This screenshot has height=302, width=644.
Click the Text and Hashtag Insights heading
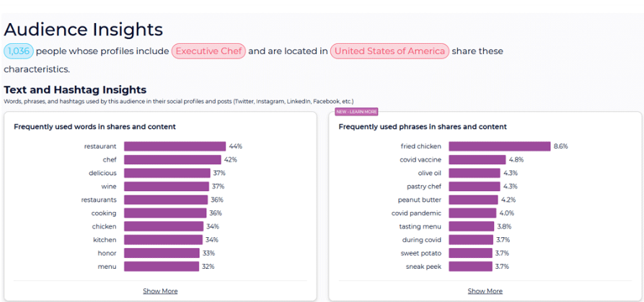point(75,90)
